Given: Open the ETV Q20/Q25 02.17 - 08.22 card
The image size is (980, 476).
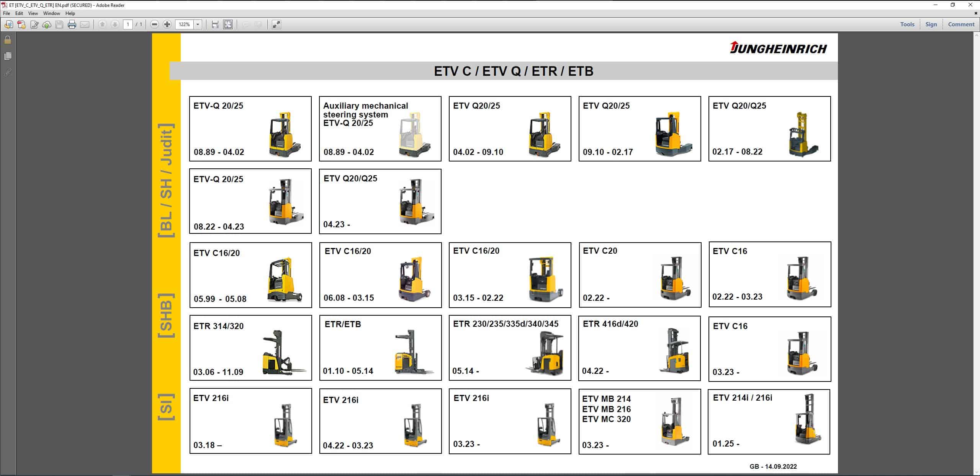Looking at the screenshot, I should pos(769,129).
